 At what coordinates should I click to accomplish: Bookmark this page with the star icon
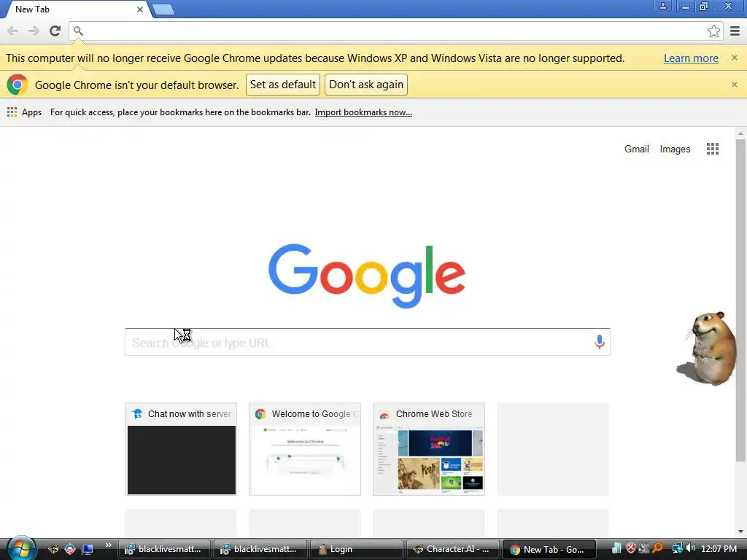coord(713,31)
